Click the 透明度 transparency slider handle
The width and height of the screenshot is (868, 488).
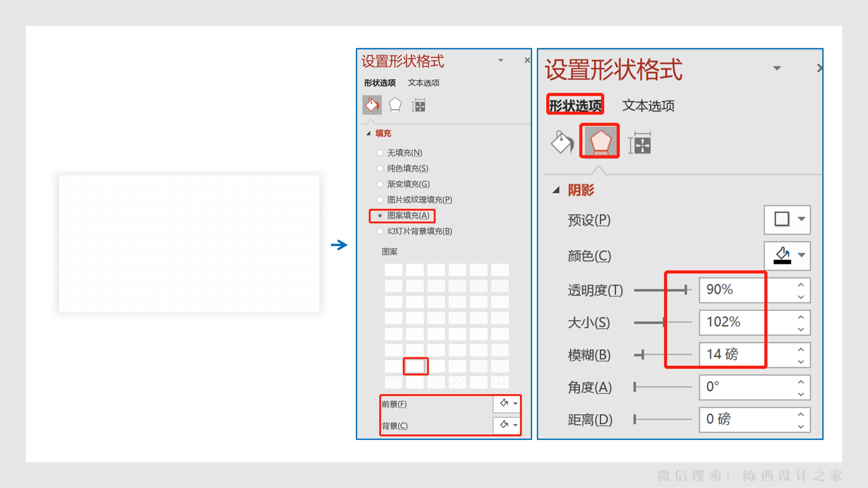click(x=686, y=289)
